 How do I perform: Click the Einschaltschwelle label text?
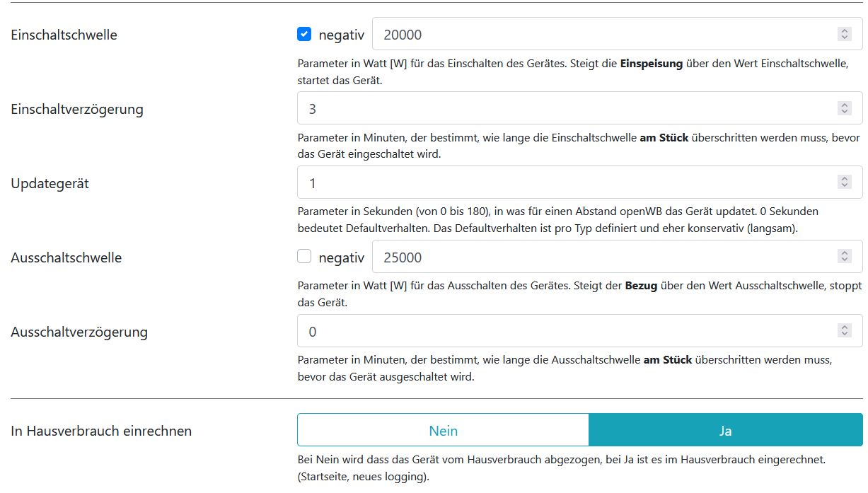64,35
